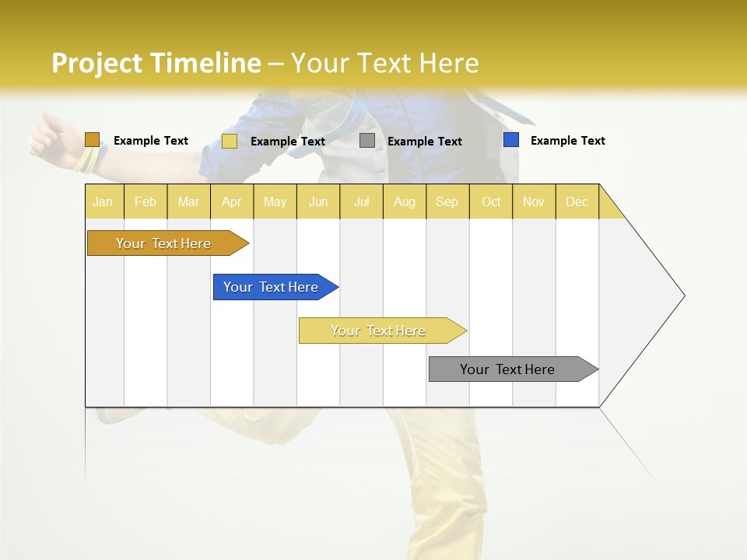Select the Dec month header cell
Viewport: 747px width, 560px height.
click(577, 201)
